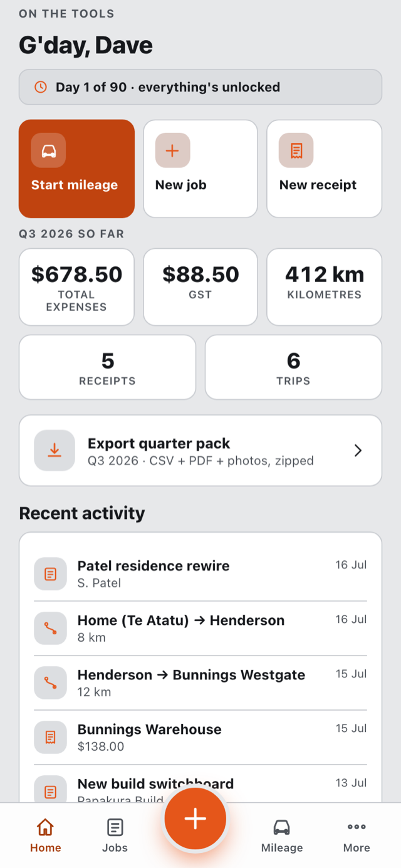
Task: Expand Export quarter pack with the chevron
Action: pyautogui.click(x=358, y=451)
